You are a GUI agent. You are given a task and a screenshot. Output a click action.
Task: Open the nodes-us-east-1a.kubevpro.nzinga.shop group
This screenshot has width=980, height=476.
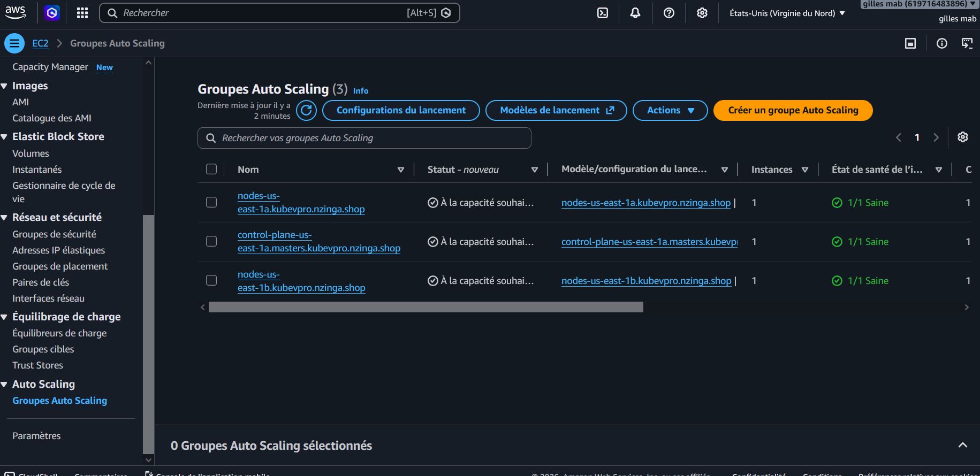(x=301, y=203)
